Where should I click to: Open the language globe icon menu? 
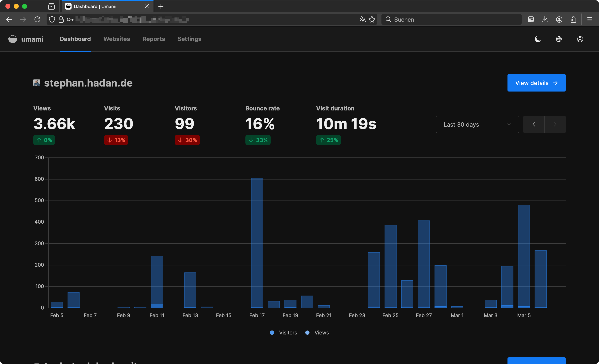[x=559, y=39]
